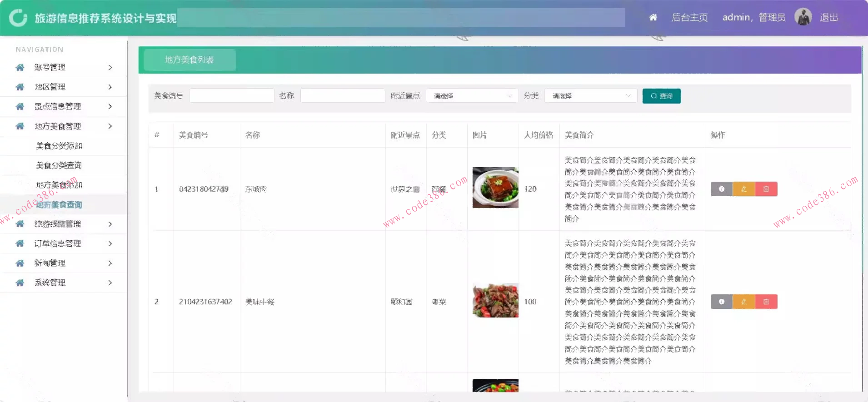Click the 人均价格 column header

tap(539, 135)
